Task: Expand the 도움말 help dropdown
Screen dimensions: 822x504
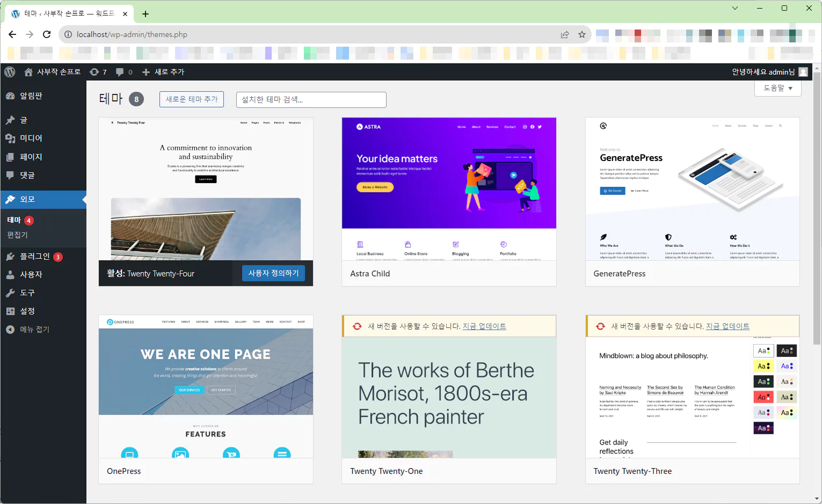Action: pos(777,88)
